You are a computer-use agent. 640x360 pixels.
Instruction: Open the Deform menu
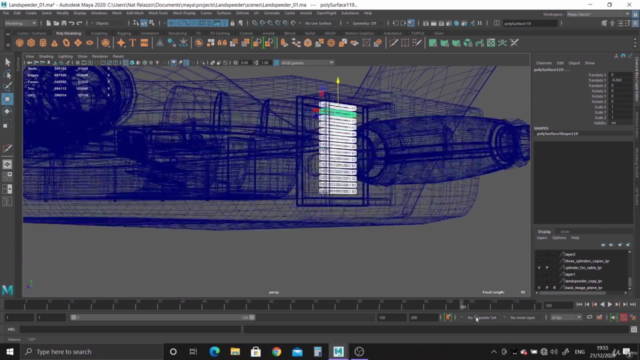click(242, 13)
